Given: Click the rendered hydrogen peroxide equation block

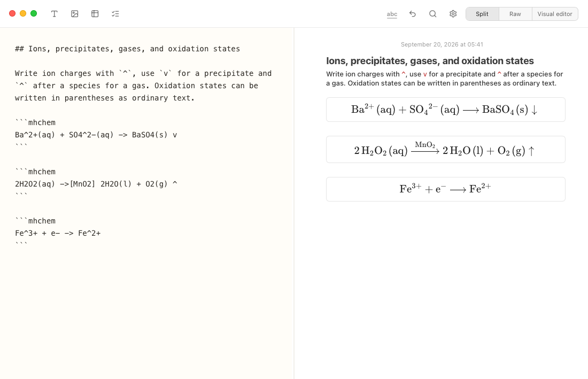Looking at the screenshot, I should [445, 149].
